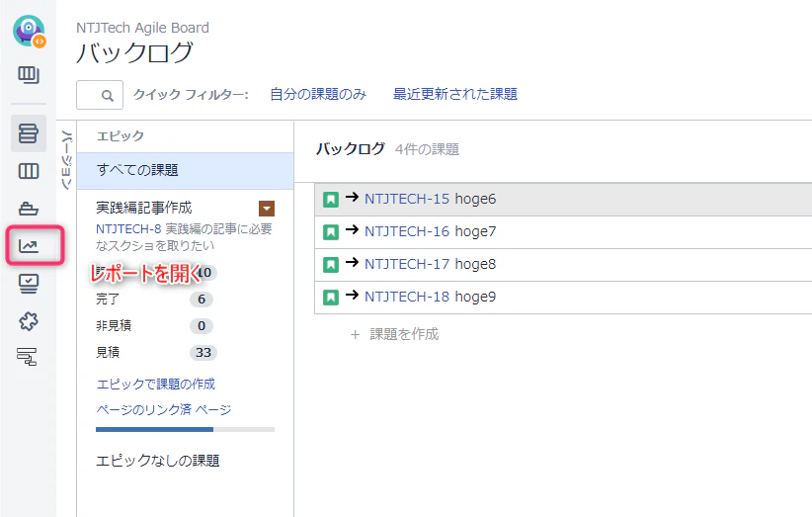Open the project avatar icon
The image size is (812, 517).
[x=29, y=31]
